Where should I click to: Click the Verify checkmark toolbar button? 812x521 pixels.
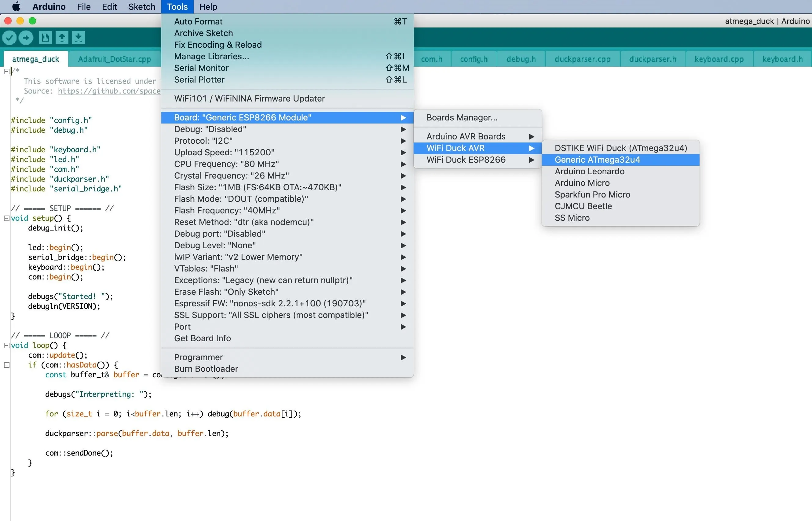tap(9, 38)
